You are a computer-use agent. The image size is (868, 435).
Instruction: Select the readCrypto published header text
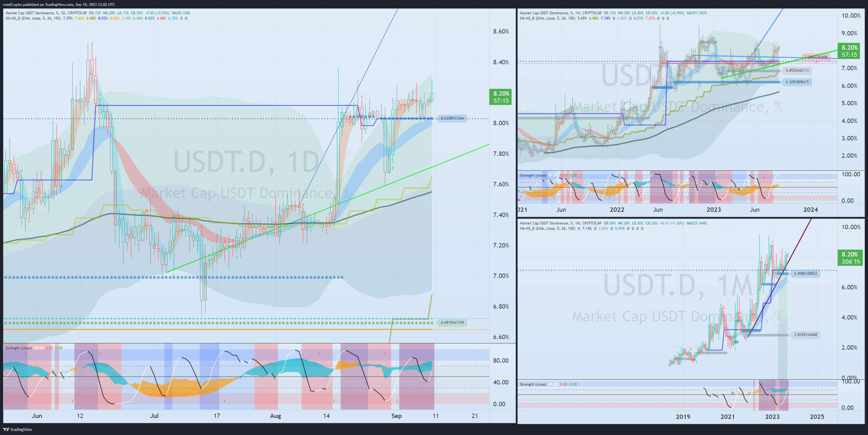pos(59,4)
